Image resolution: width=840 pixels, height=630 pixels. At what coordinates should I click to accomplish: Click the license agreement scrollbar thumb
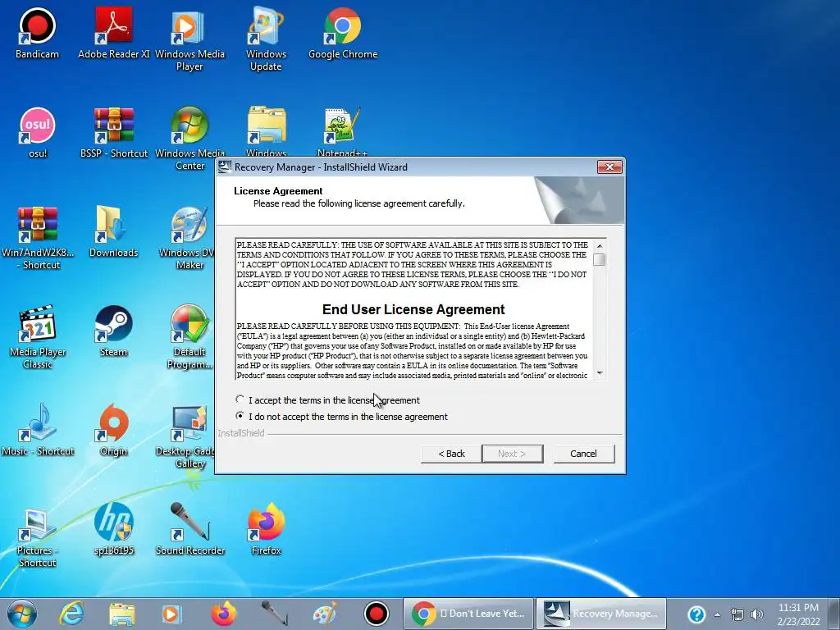click(x=600, y=260)
